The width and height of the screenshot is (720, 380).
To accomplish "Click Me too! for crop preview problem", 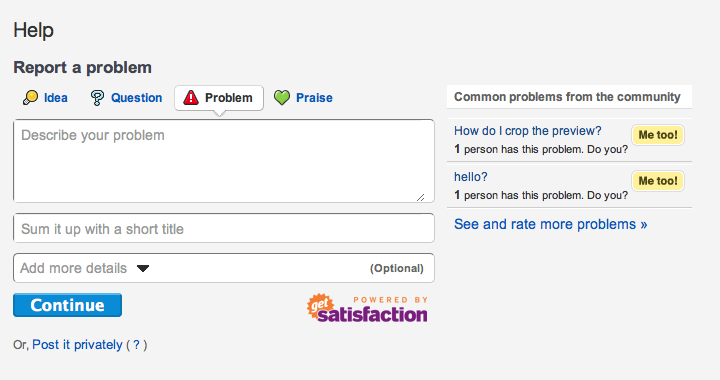I will (658, 135).
